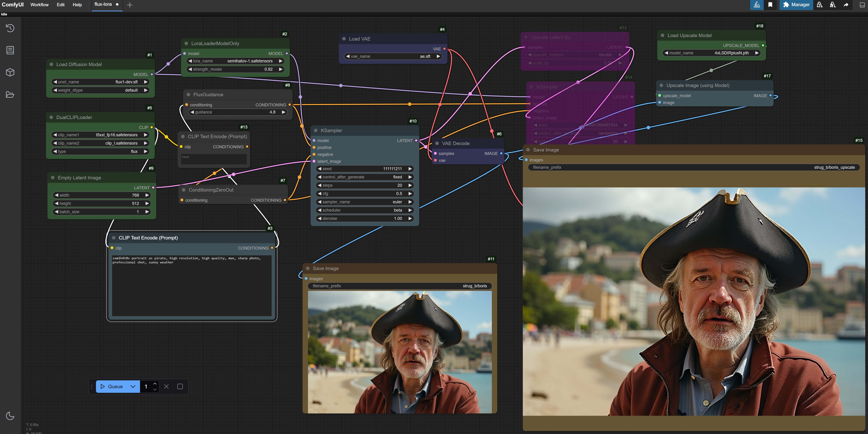Open the model_name 4xLSDIRplusN.pth selector

point(711,53)
